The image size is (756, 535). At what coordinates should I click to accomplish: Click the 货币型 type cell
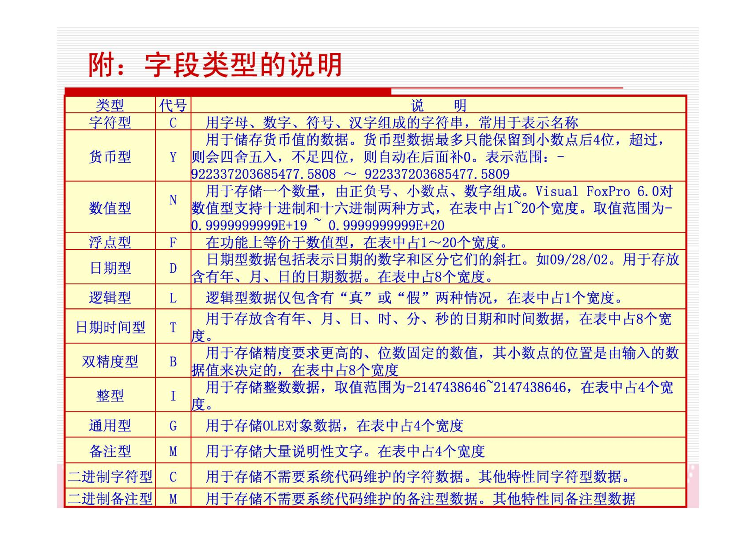click(x=110, y=157)
